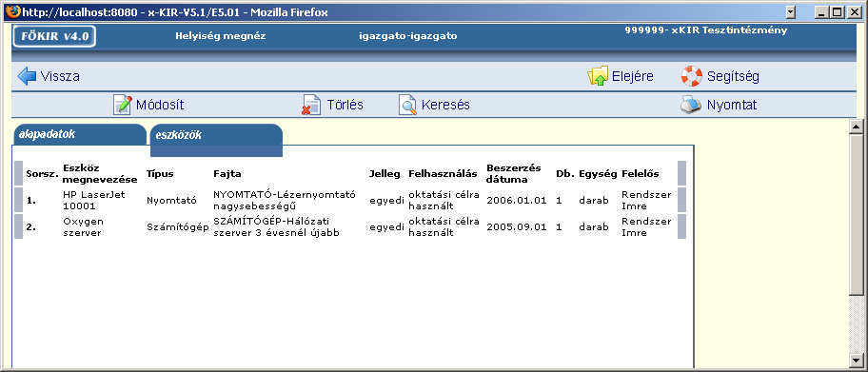Click the page scrollbar up arrow
Viewport: 868px width, 372px height.
[x=857, y=127]
